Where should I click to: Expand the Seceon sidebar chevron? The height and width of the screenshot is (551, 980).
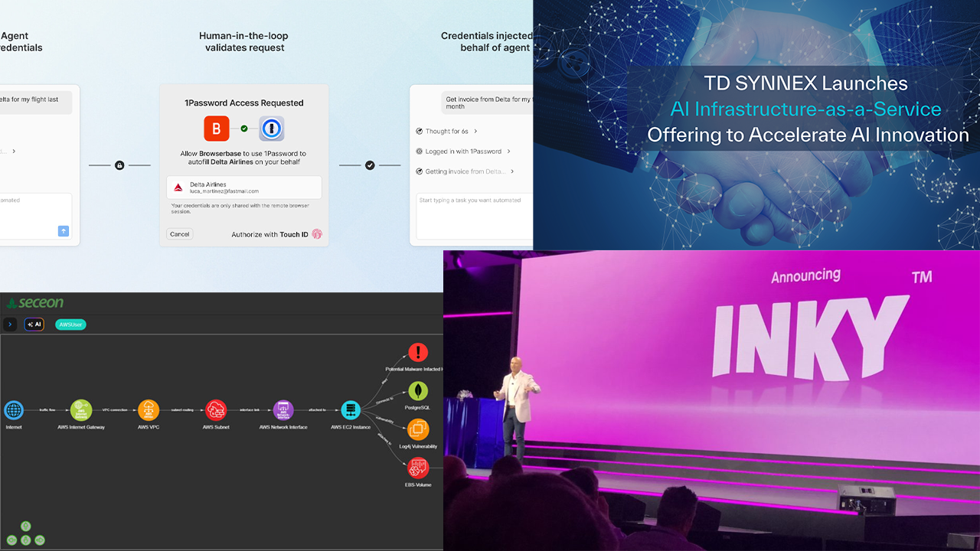(10, 324)
